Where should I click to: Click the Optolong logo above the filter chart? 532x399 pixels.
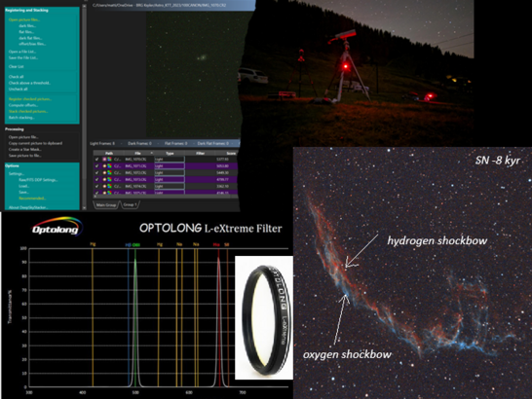tap(57, 226)
